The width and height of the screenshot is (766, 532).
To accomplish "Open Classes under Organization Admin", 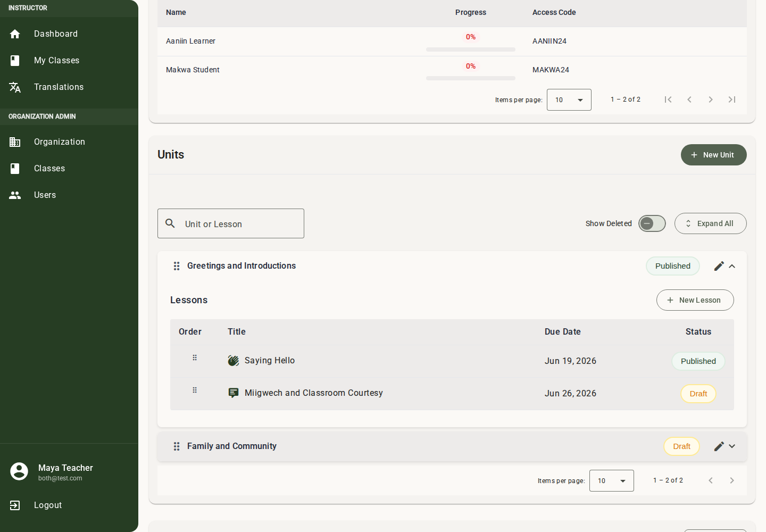I will pyautogui.click(x=69, y=169).
